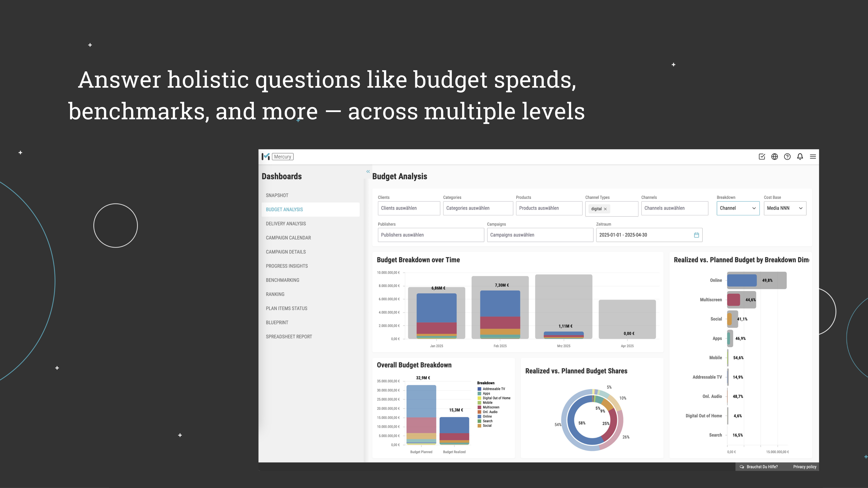
Task: Remove the digital channel type tag
Action: pyautogui.click(x=605, y=209)
